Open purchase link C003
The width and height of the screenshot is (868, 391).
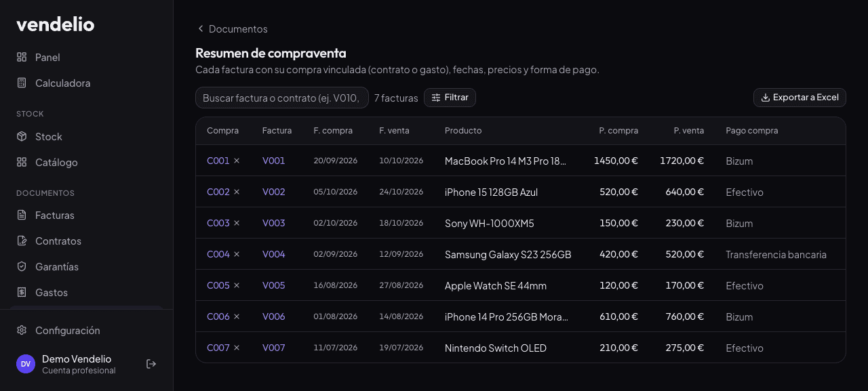tap(218, 223)
